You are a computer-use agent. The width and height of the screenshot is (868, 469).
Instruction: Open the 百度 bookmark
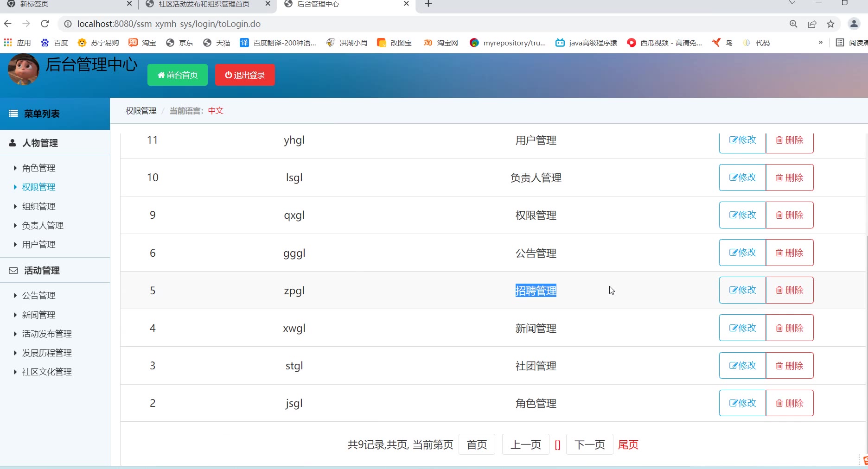(x=54, y=43)
